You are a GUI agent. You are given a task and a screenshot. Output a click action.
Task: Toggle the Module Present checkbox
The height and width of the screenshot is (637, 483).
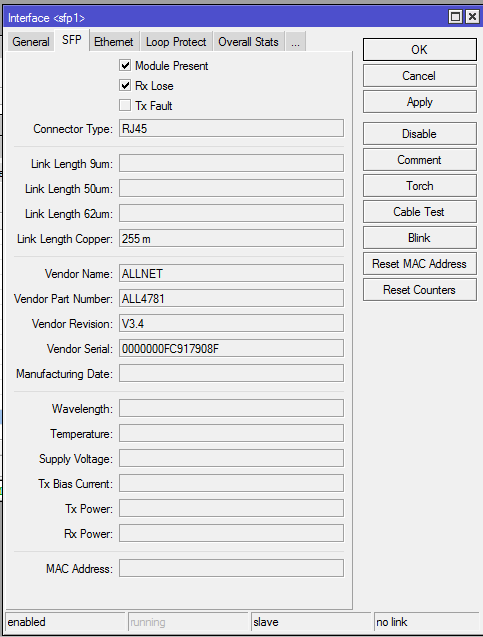[125, 65]
